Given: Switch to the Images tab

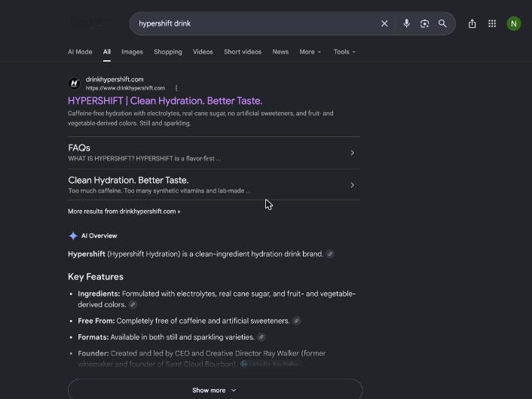Looking at the screenshot, I should click(132, 52).
